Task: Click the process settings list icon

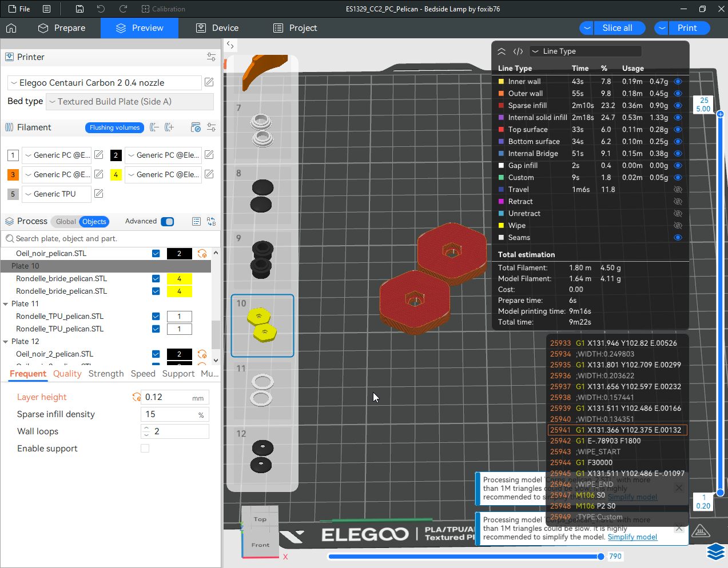Action: [x=196, y=222]
